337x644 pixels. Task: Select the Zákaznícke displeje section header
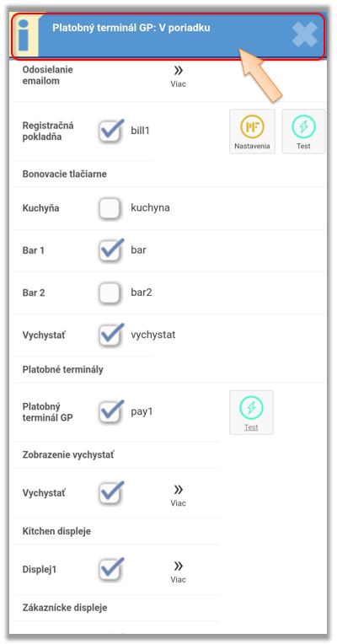tap(65, 608)
